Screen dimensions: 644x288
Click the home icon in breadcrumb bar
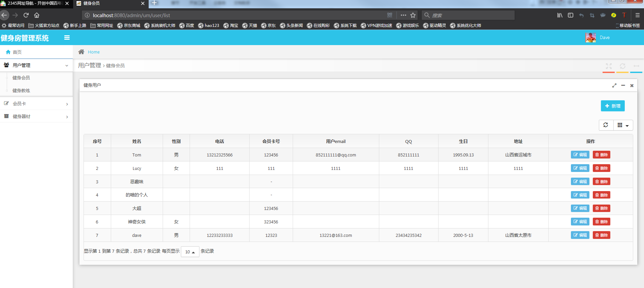tap(81, 52)
